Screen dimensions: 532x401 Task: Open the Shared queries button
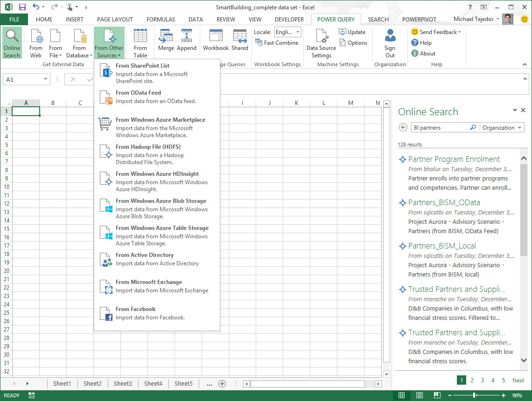click(x=240, y=40)
